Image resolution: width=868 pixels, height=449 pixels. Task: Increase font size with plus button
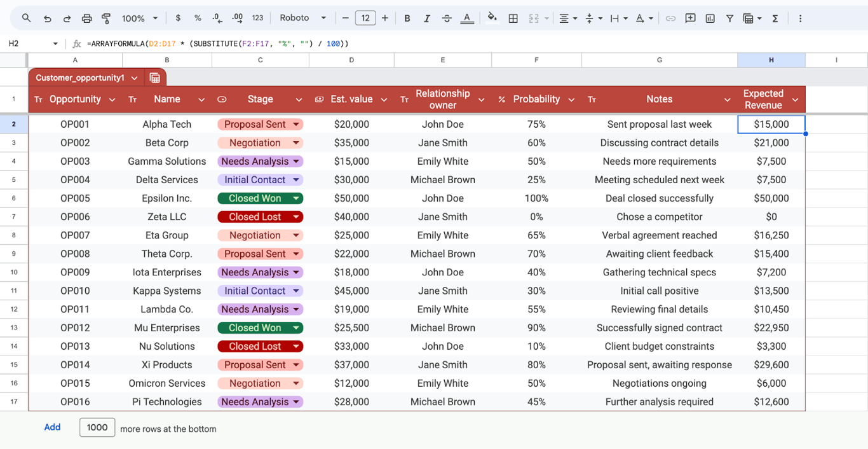[384, 18]
